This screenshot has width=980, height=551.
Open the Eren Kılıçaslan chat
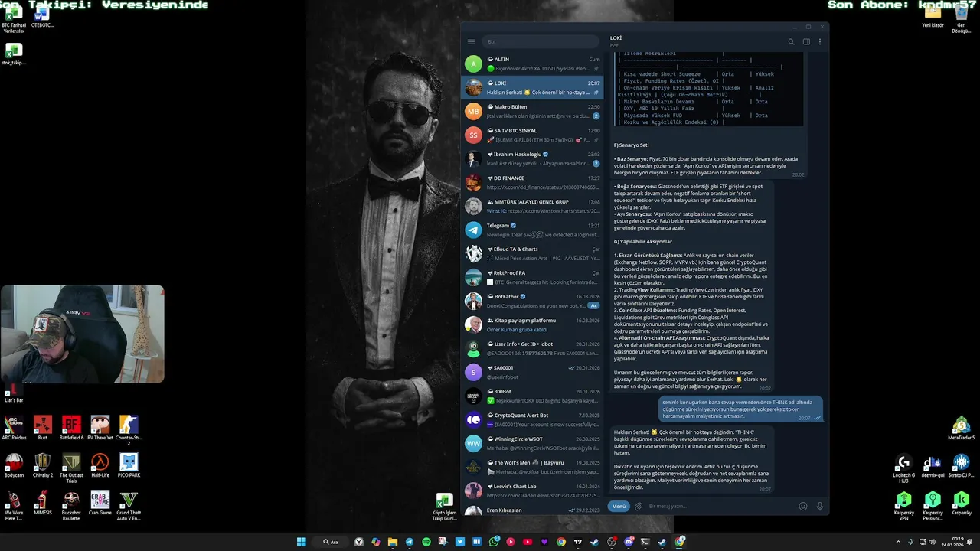tap(532, 510)
